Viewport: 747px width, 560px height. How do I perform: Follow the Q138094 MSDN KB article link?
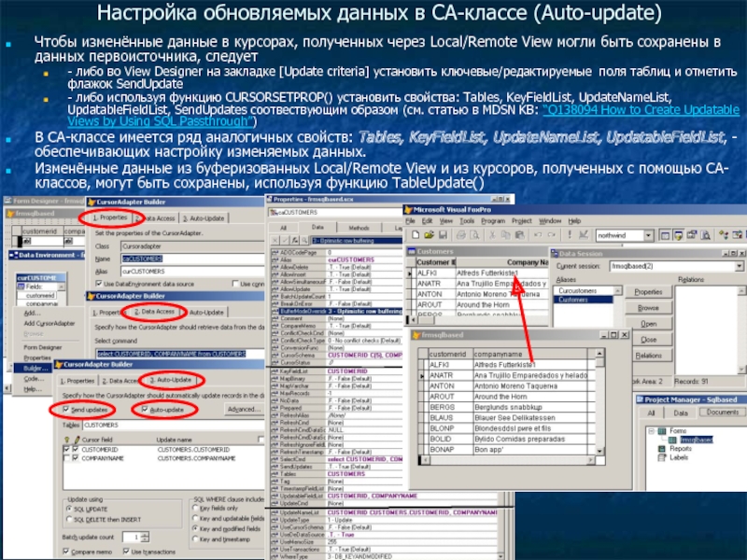pyautogui.click(x=403, y=116)
